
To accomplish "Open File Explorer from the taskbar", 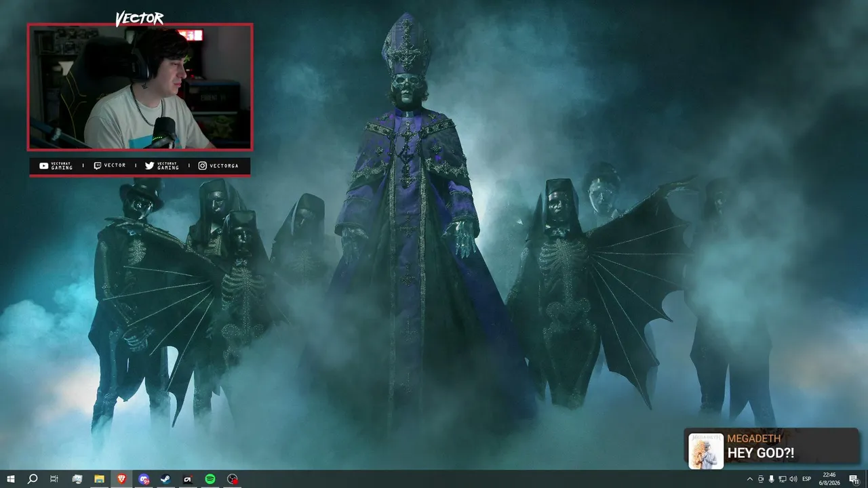I will [99, 479].
